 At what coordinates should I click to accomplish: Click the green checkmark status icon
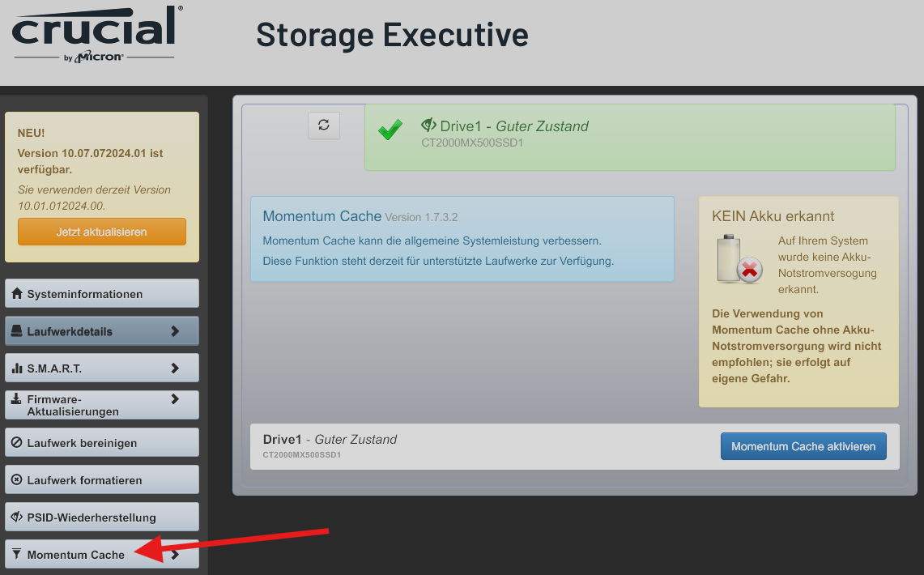click(x=390, y=130)
